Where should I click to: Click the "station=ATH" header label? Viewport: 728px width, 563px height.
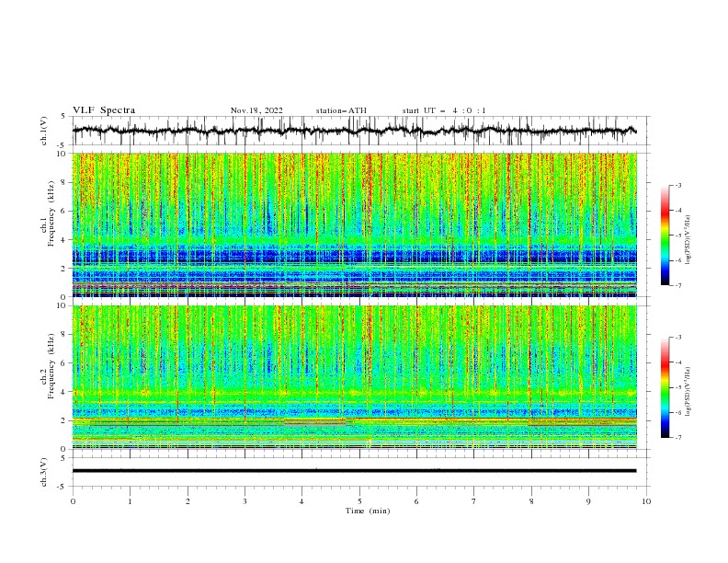pos(341,110)
